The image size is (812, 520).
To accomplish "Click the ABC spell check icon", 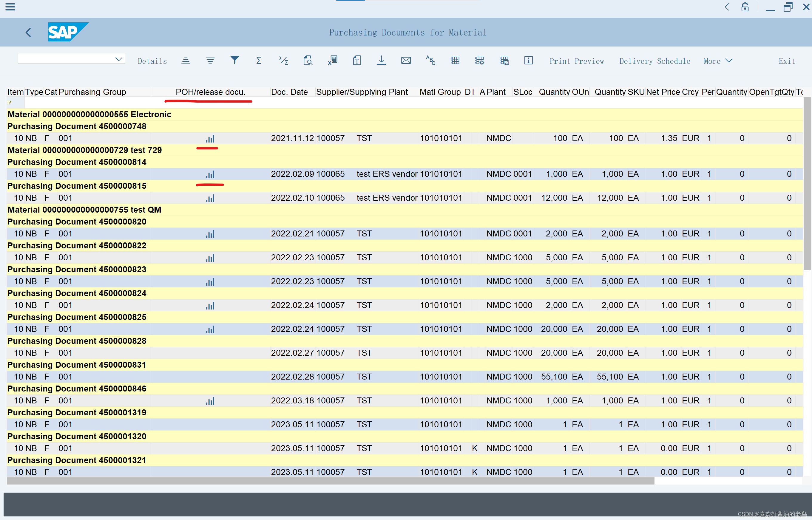I will pos(430,61).
